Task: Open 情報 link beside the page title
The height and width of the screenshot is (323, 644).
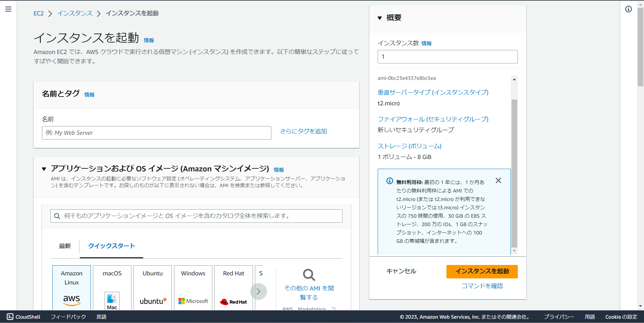Action: click(x=149, y=41)
